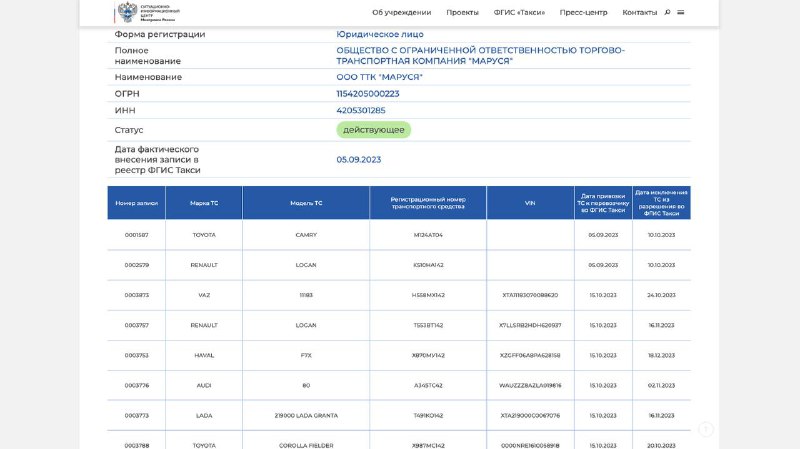
Task: Select the CAMRY model cell
Action: click(306, 235)
